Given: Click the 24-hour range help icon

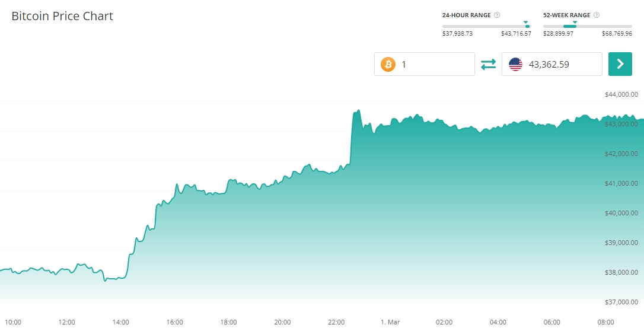Looking at the screenshot, I should pos(497,15).
